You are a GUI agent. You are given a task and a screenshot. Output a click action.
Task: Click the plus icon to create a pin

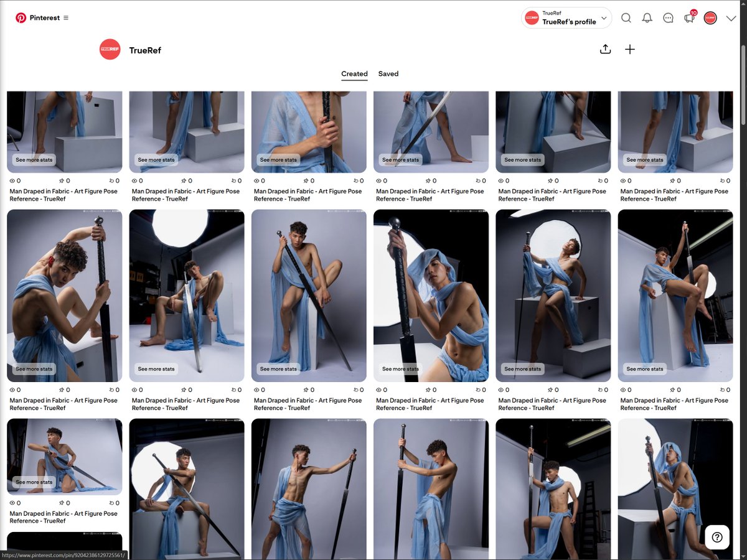tap(630, 49)
